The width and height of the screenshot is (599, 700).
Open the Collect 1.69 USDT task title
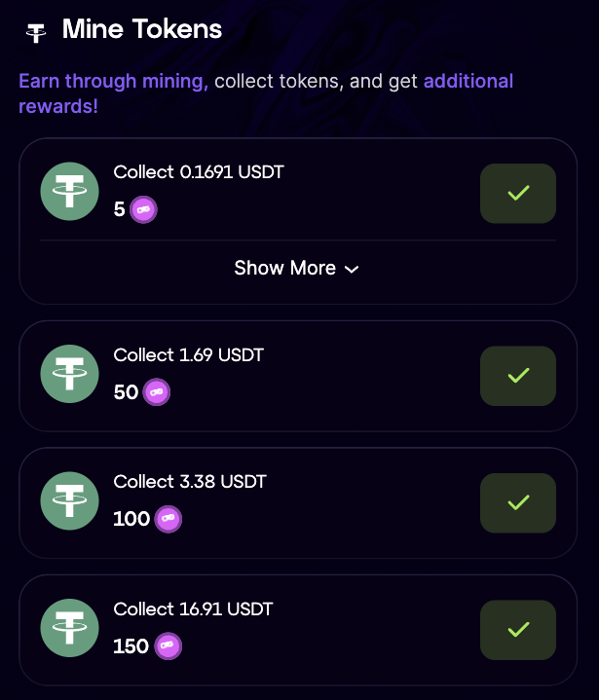click(x=189, y=355)
